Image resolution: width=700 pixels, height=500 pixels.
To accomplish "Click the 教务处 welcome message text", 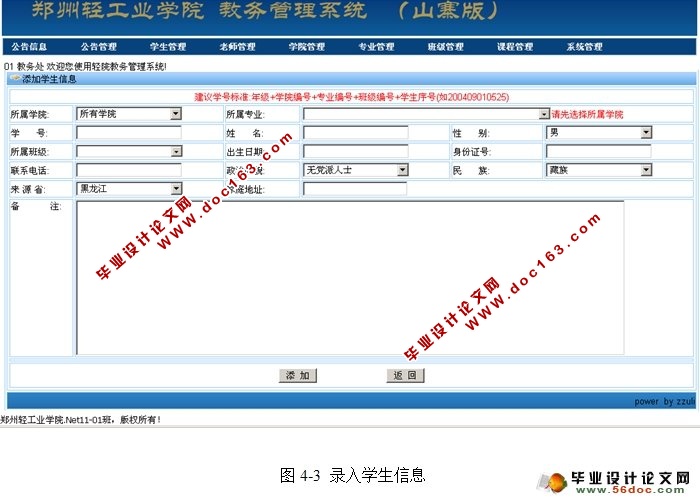I will click(x=85, y=67).
